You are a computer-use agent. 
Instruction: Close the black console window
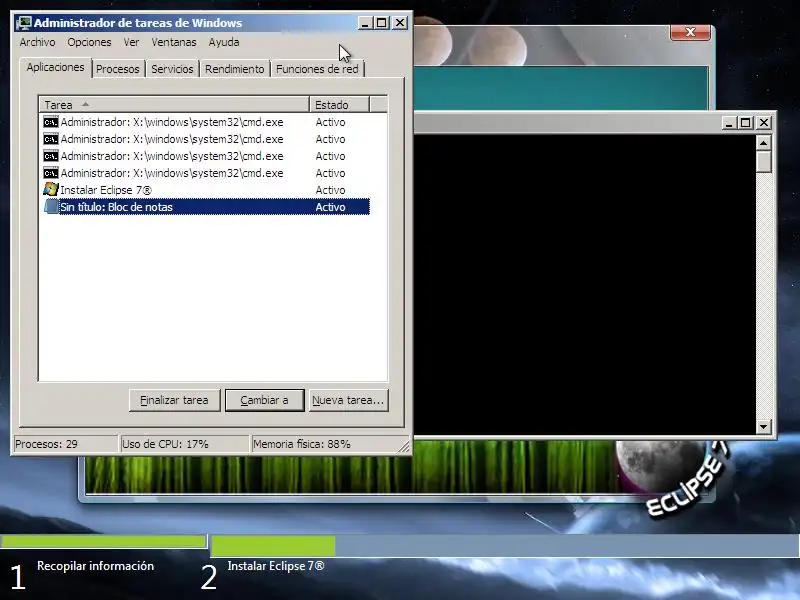coord(764,122)
